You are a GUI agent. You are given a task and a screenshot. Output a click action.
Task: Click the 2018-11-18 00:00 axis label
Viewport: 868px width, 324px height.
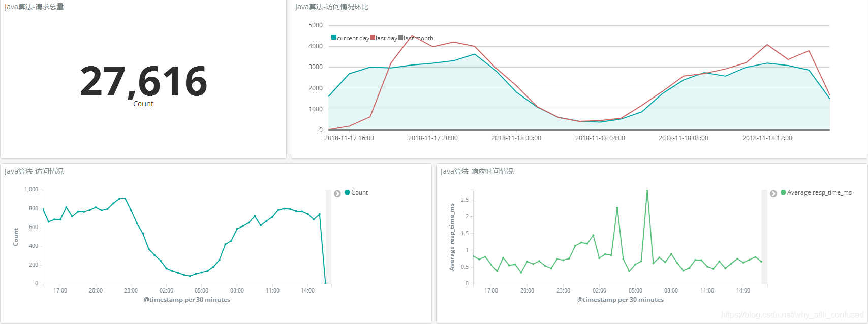516,138
